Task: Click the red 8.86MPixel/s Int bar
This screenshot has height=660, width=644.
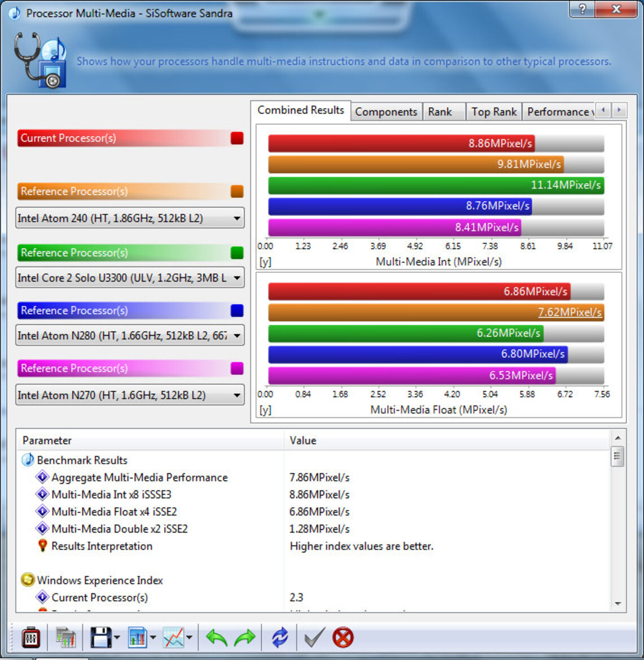Action: (401, 143)
